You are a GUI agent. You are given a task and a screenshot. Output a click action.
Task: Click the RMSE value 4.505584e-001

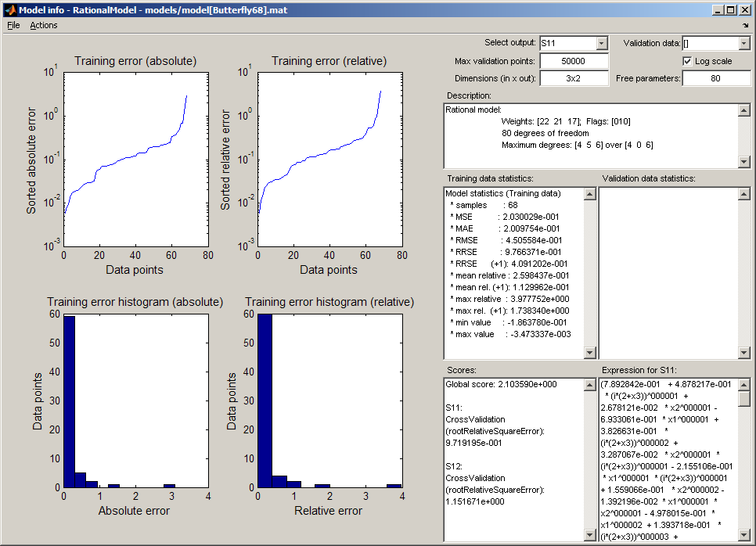click(x=534, y=240)
